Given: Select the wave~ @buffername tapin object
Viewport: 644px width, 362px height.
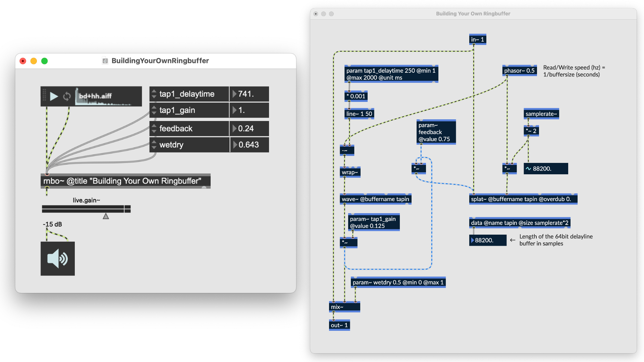Looking at the screenshot, I should point(375,199).
